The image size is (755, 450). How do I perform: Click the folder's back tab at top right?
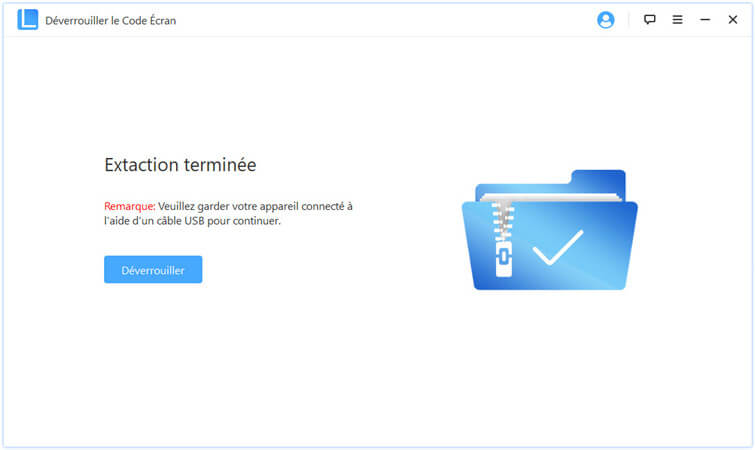pyautogui.click(x=598, y=180)
